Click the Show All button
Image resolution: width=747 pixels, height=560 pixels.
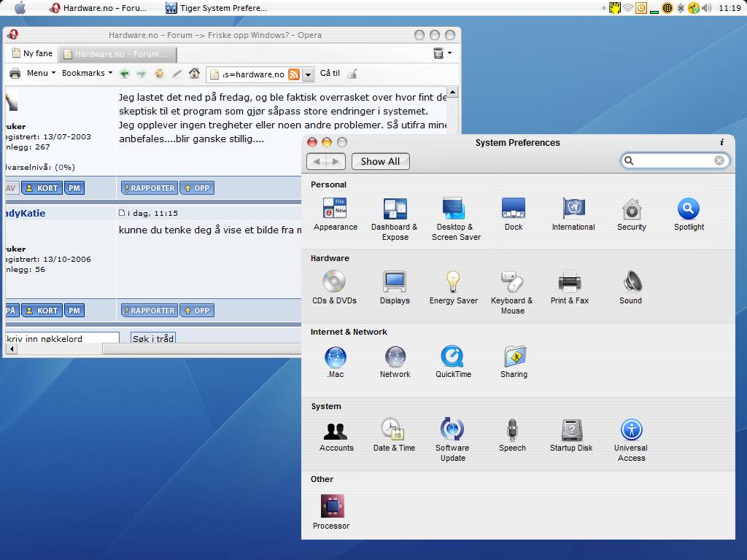[380, 161]
